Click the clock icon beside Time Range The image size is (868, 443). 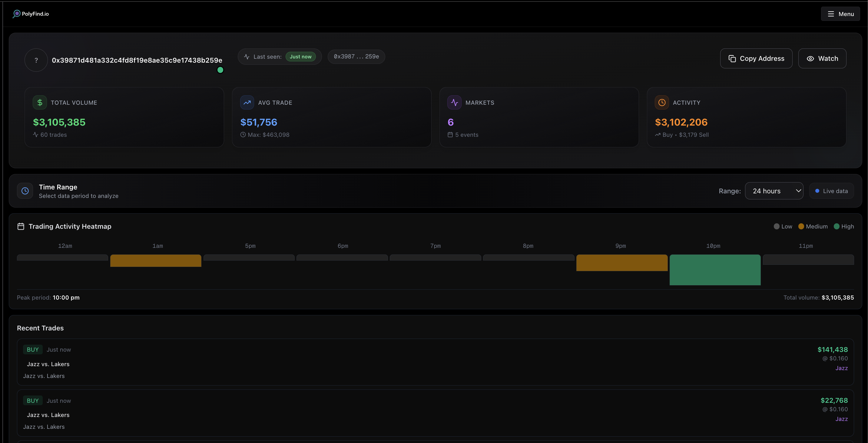click(x=25, y=191)
